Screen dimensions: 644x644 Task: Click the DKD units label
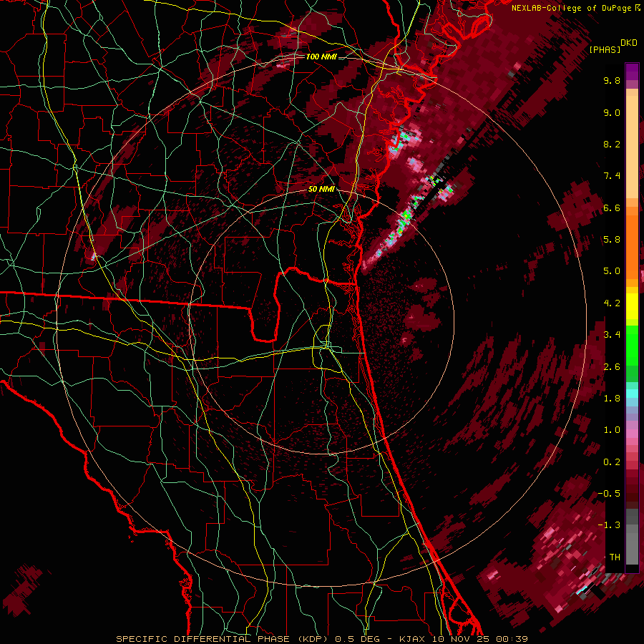point(628,43)
